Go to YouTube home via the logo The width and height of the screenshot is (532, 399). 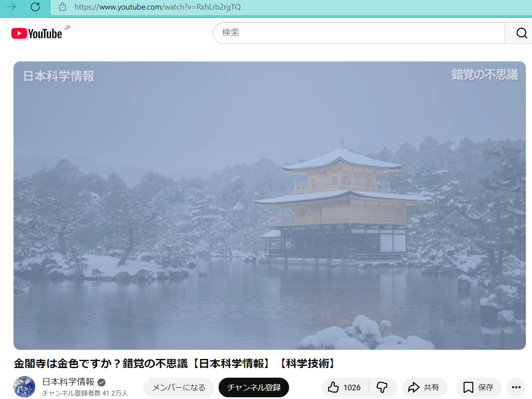click(37, 34)
